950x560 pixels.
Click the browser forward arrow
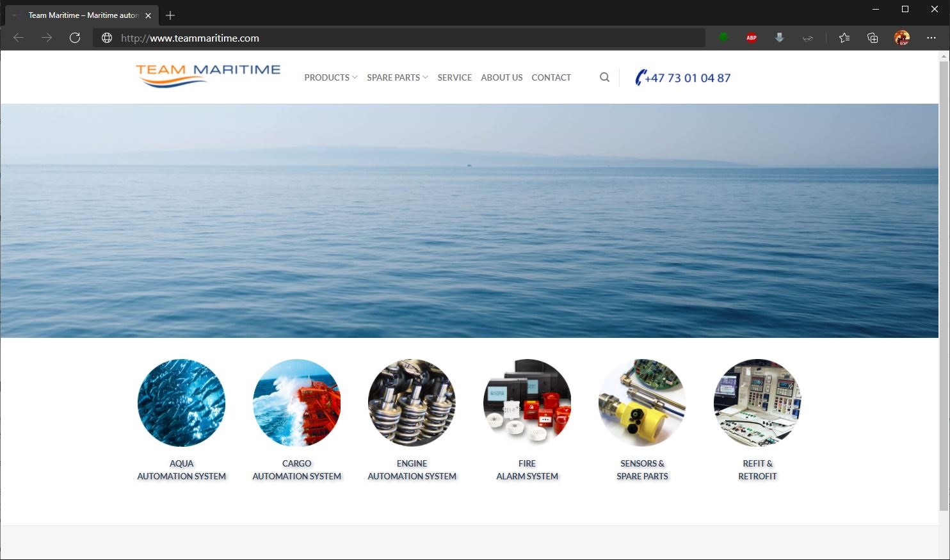point(47,38)
